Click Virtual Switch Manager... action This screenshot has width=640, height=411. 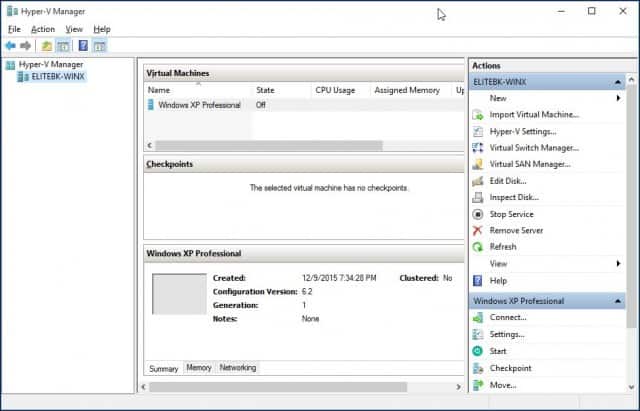pyautogui.click(x=534, y=148)
